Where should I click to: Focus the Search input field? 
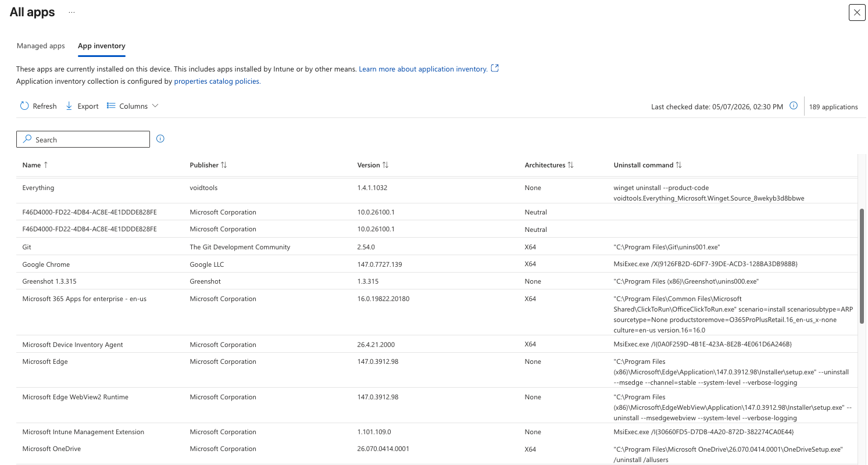pyautogui.click(x=83, y=139)
